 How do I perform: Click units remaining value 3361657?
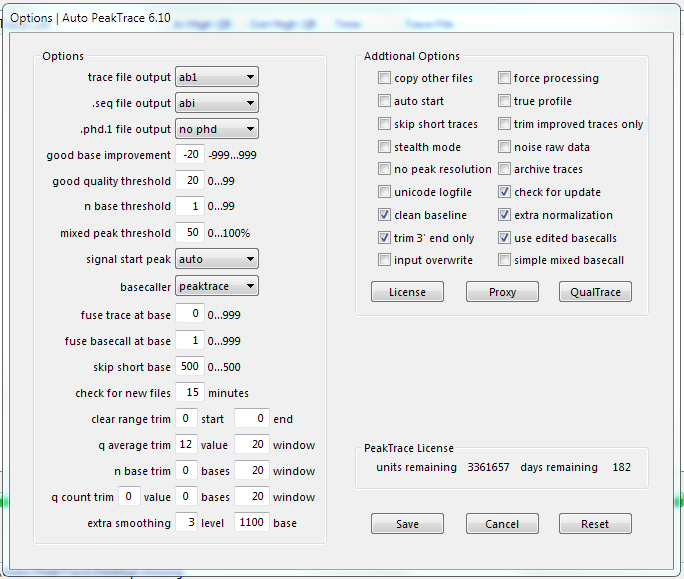click(488, 467)
